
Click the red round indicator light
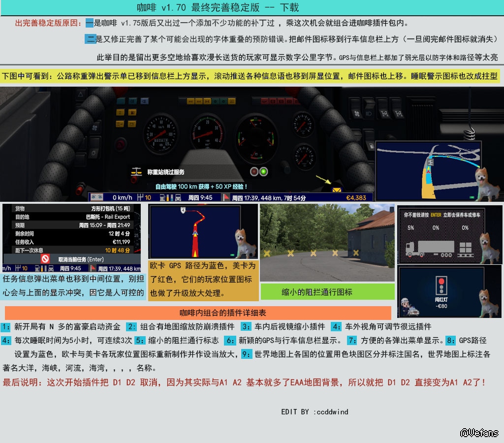[254, 172]
